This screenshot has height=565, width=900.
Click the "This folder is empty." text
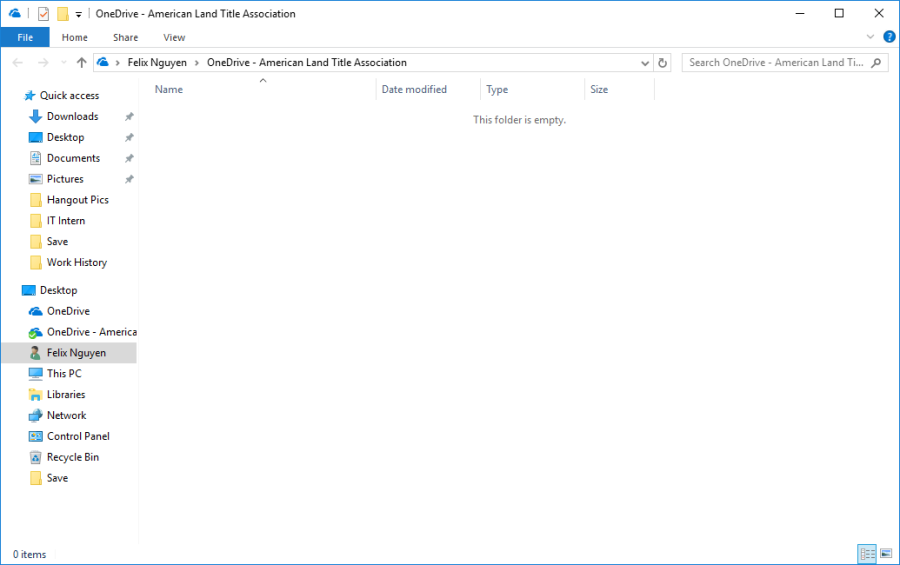pos(519,119)
